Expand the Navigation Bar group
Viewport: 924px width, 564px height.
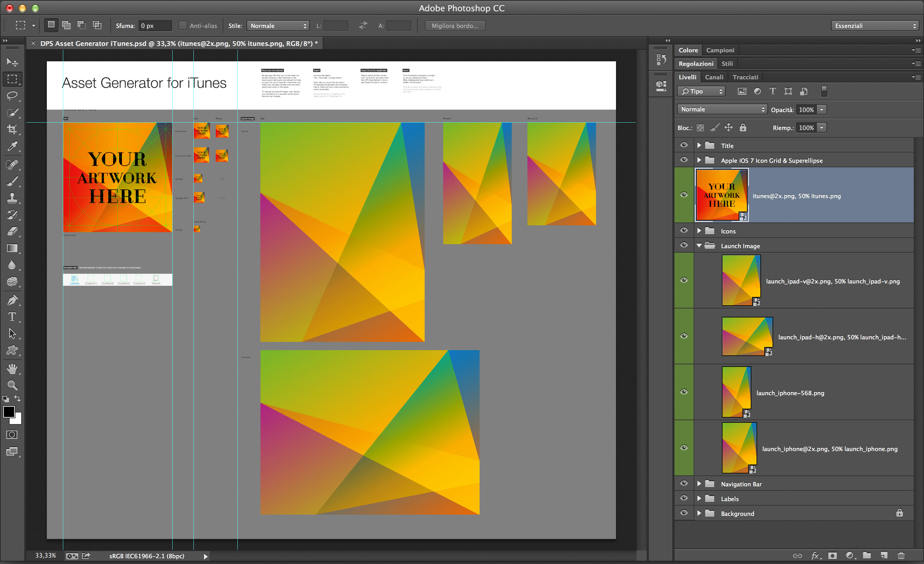699,484
